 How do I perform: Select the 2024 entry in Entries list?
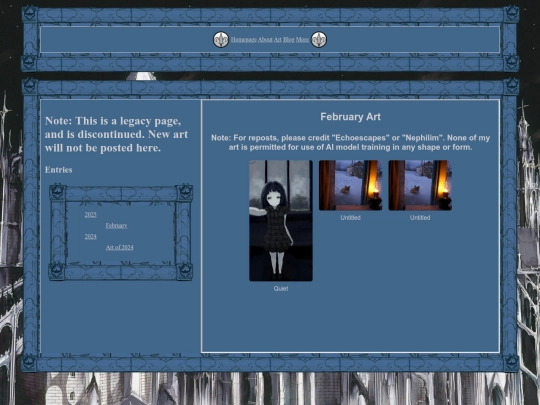91,237
